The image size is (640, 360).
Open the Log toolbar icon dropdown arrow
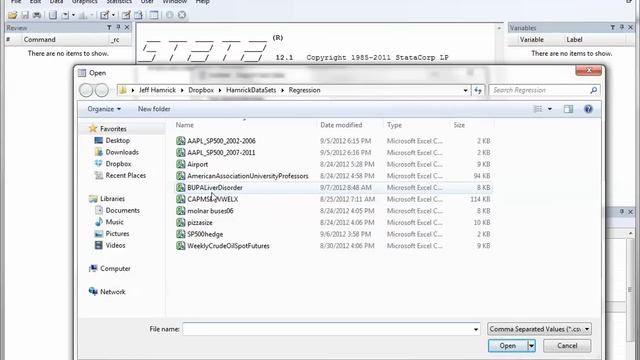point(73,15)
